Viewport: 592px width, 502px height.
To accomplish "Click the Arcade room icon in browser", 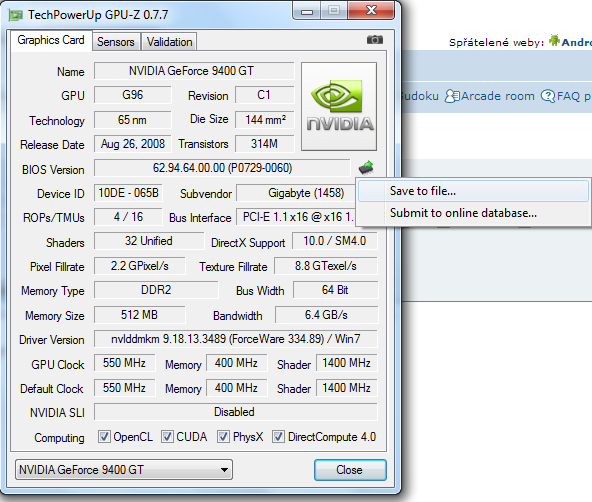I will 452,96.
